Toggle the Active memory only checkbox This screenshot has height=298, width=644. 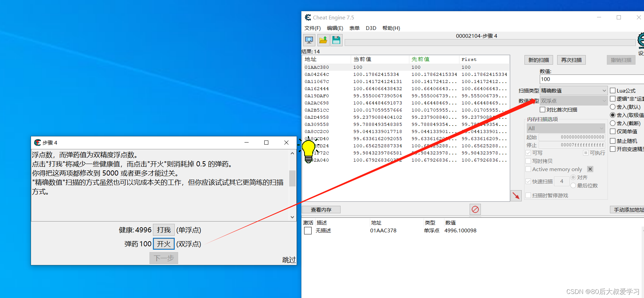(x=528, y=169)
